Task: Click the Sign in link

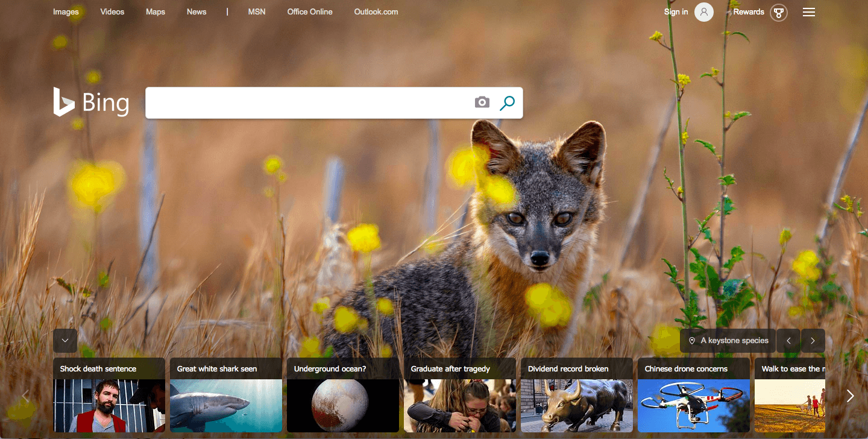Action: coord(676,12)
